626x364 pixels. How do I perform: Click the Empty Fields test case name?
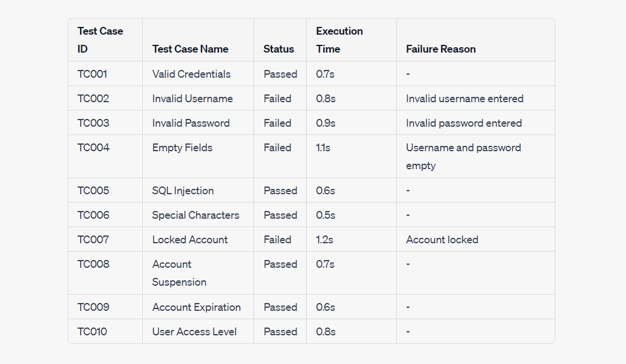(x=182, y=148)
